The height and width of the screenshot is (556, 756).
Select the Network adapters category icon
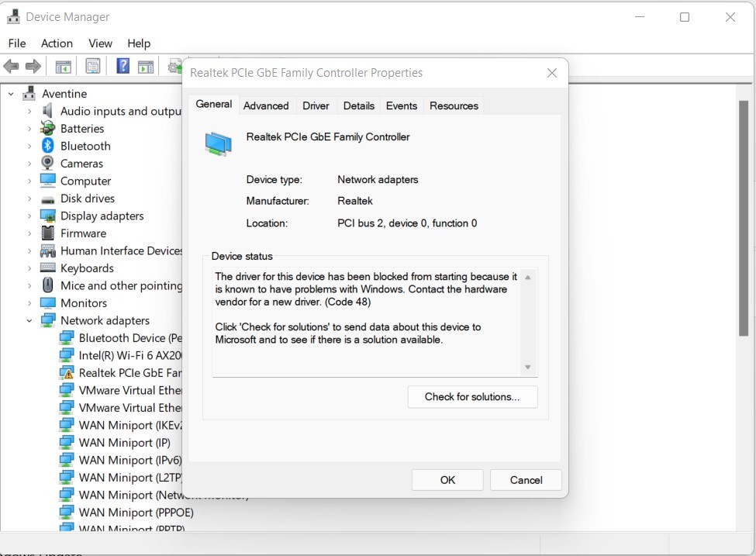coord(47,320)
